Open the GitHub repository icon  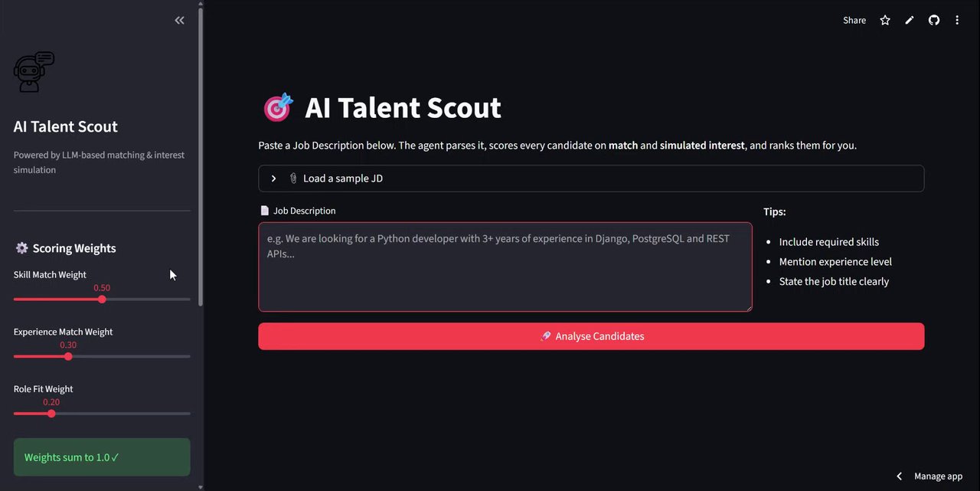934,21
